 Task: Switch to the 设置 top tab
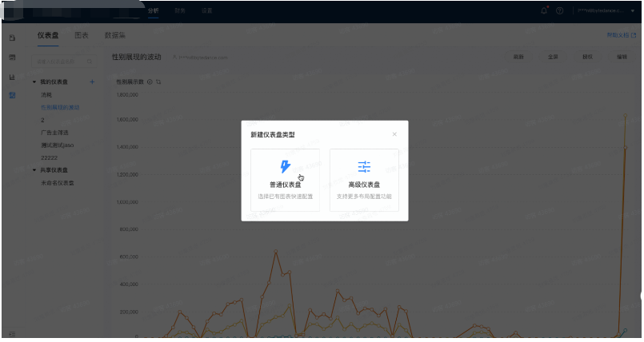206,10
